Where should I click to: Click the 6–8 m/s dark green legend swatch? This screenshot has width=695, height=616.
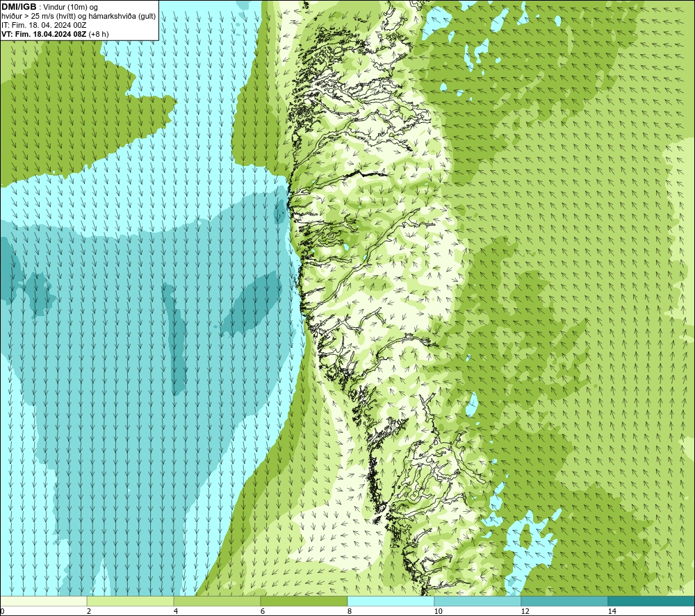(x=304, y=601)
